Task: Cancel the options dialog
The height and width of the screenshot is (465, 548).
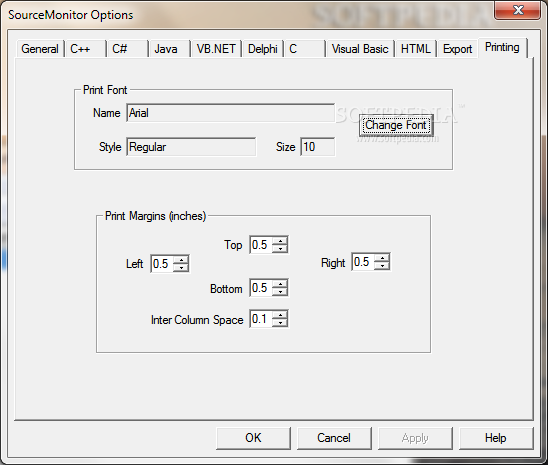Action: tap(334, 438)
